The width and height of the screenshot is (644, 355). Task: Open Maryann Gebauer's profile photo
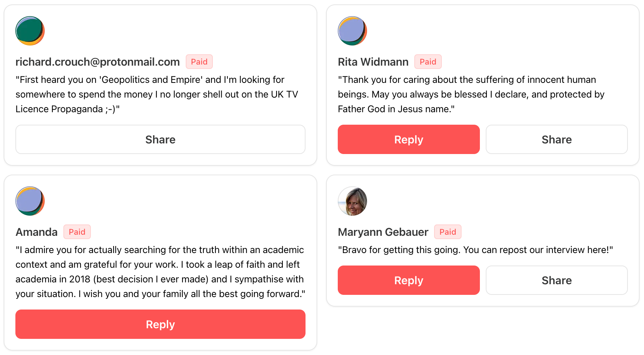352,201
